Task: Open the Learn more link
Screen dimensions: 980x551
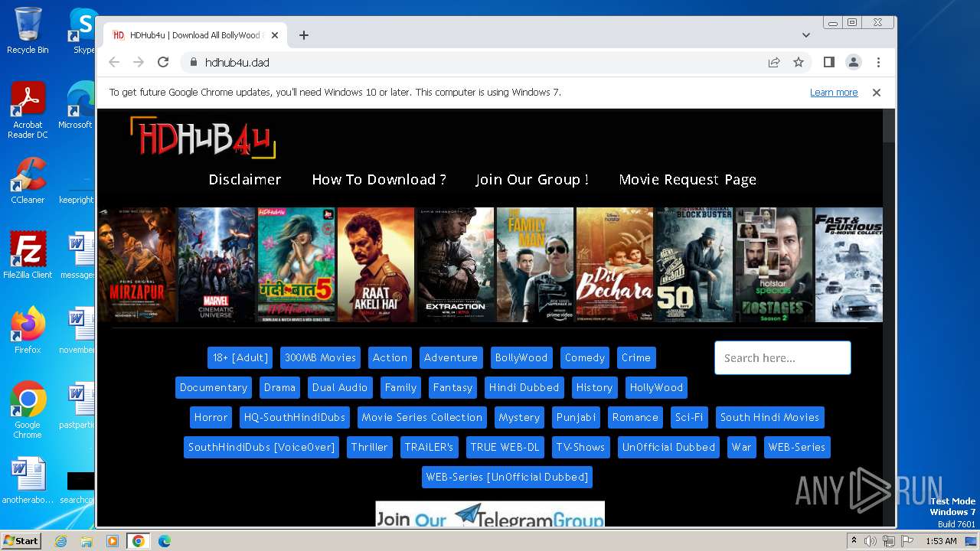Action: [834, 92]
